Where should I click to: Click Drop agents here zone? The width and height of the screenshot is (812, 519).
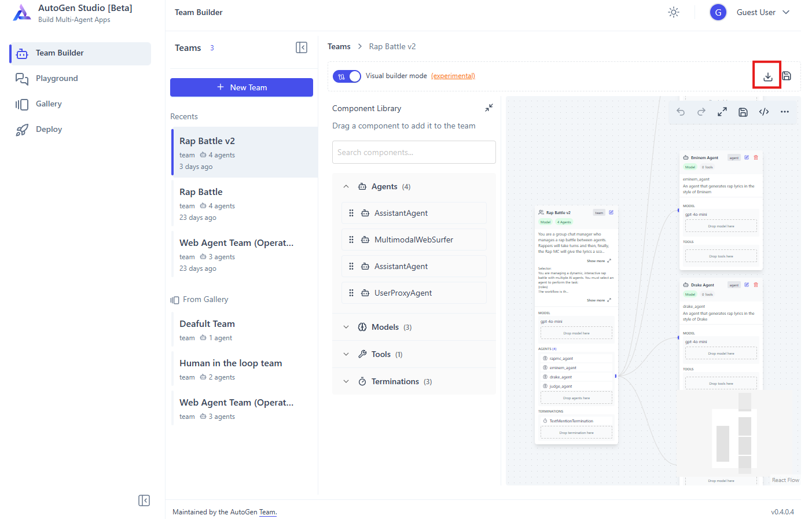coord(576,398)
